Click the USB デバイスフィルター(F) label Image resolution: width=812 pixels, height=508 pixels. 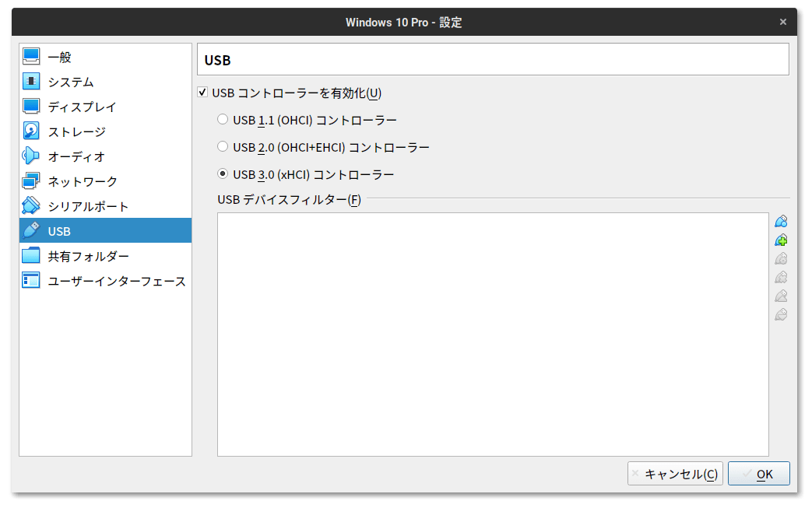coord(289,200)
